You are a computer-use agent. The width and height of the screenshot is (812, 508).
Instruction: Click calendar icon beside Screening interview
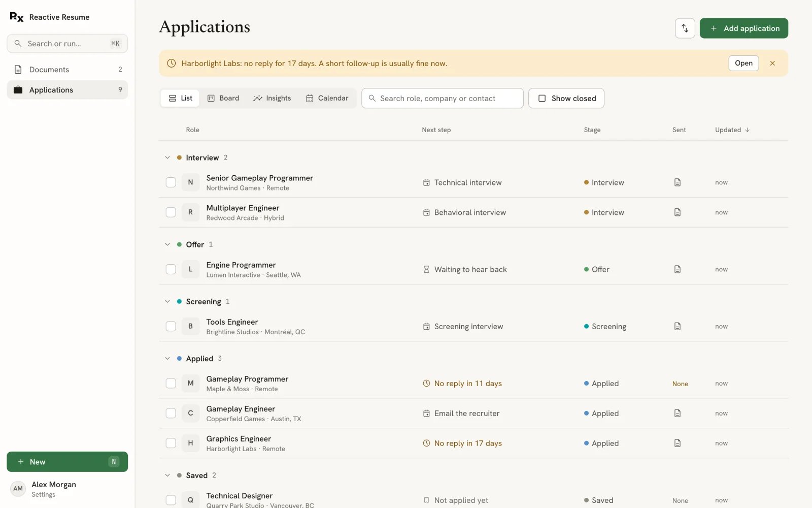(x=426, y=326)
